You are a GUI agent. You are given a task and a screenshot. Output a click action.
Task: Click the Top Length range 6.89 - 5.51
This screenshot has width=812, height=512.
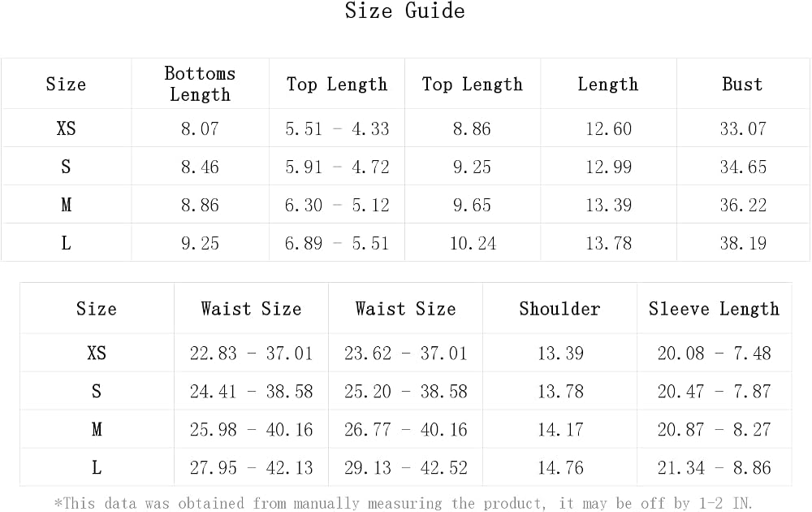[x=337, y=244]
